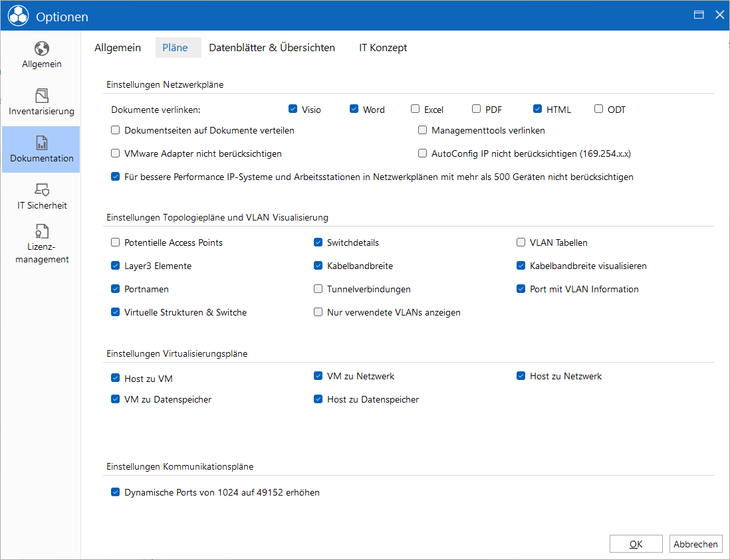Select the Inventarisierung sidebar icon

pos(41,96)
